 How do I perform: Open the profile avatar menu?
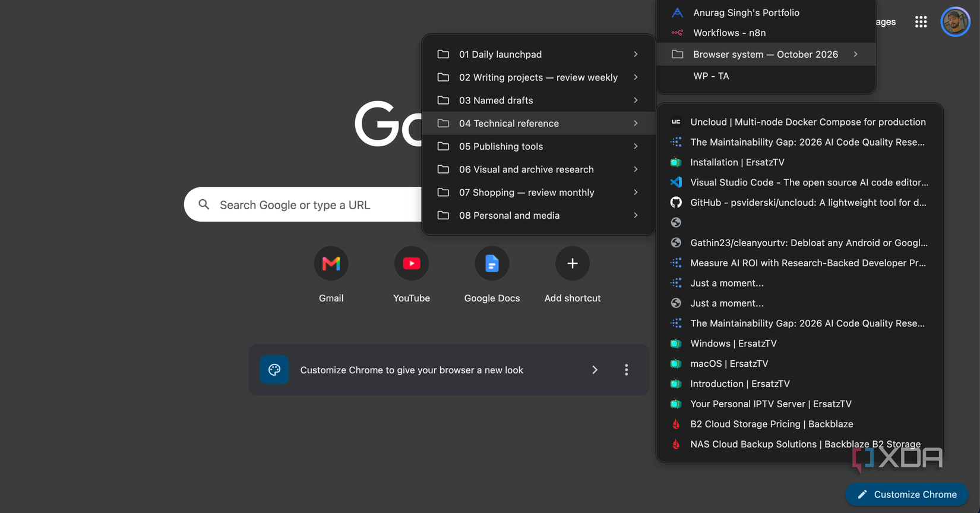(955, 22)
